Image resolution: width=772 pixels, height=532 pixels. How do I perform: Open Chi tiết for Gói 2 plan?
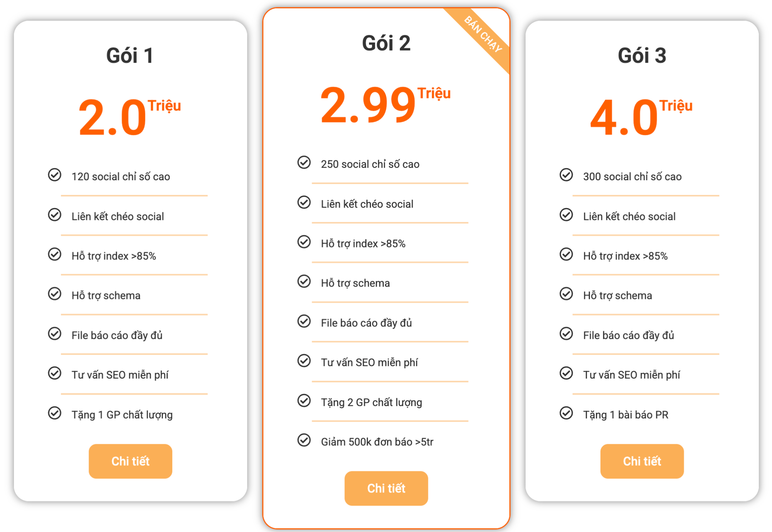tap(386, 488)
